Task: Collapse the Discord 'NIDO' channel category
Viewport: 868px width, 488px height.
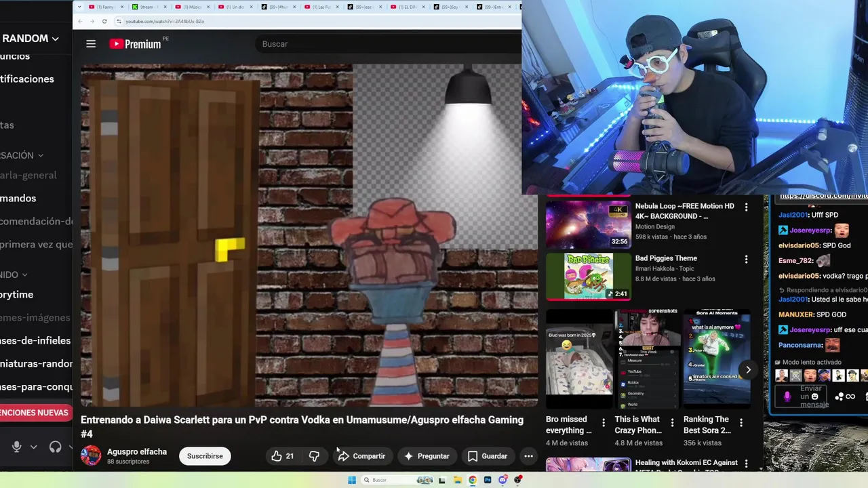Action: click(x=14, y=274)
